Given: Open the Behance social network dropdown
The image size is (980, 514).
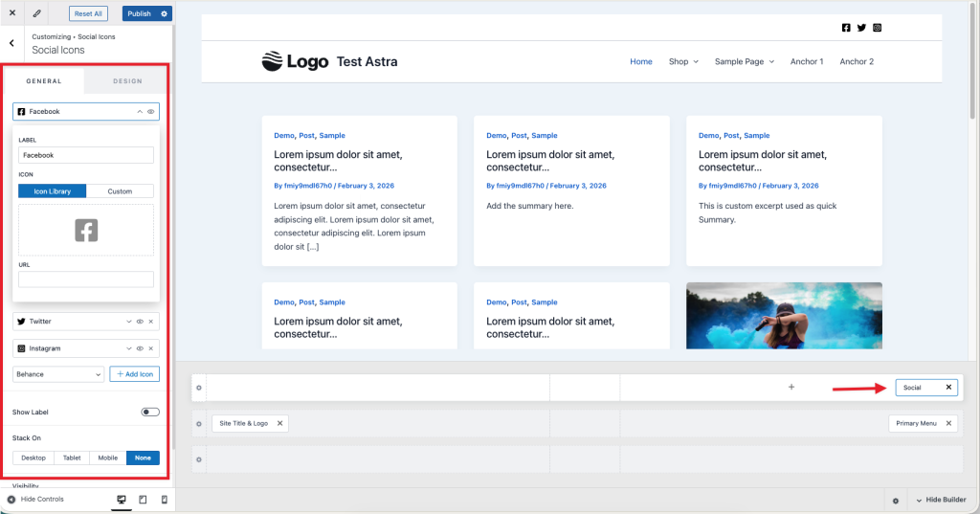Looking at the screenshot, I should [x=58, y=374].
